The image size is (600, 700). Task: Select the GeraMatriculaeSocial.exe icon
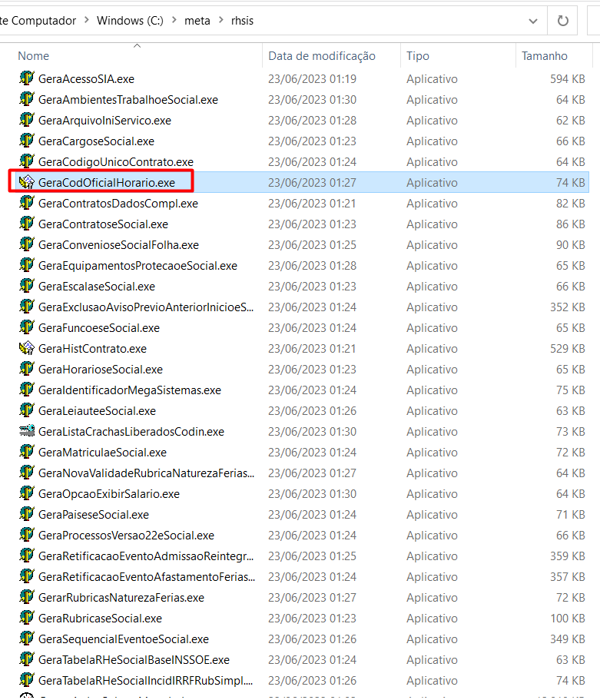point(27,452)
